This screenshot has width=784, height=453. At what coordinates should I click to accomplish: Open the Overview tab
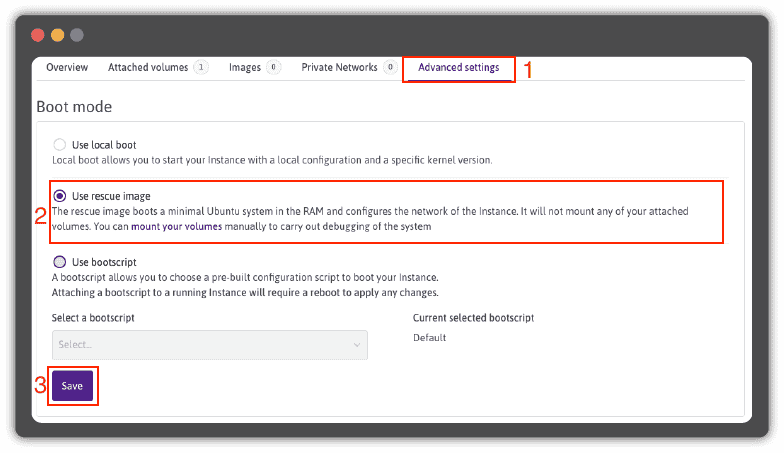(x=67, y=67)
